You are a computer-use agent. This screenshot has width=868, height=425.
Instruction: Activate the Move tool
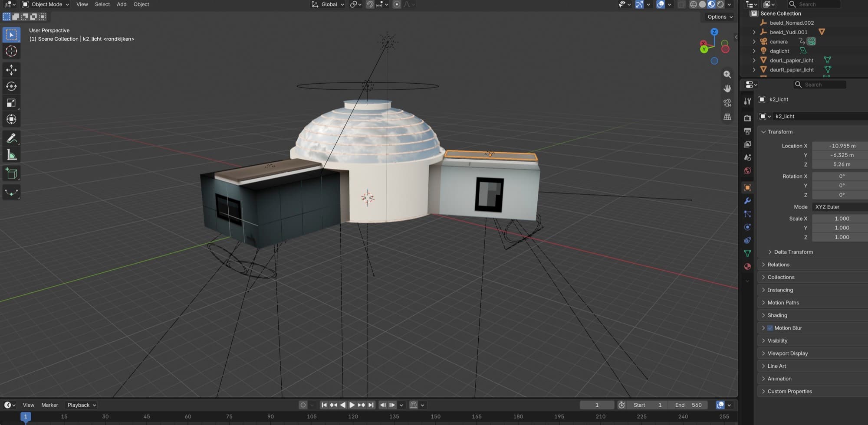(x=11, y=70)
